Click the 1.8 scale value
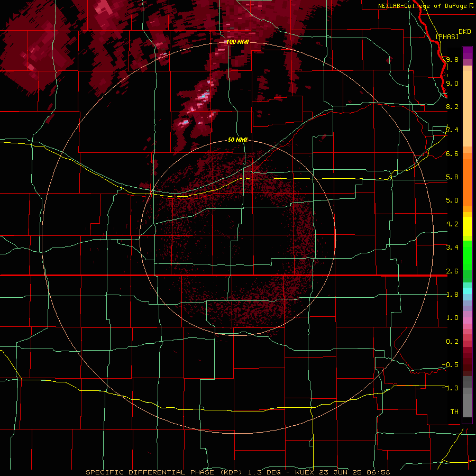This screenshot has height=476, width=476. tap(452, 295)
